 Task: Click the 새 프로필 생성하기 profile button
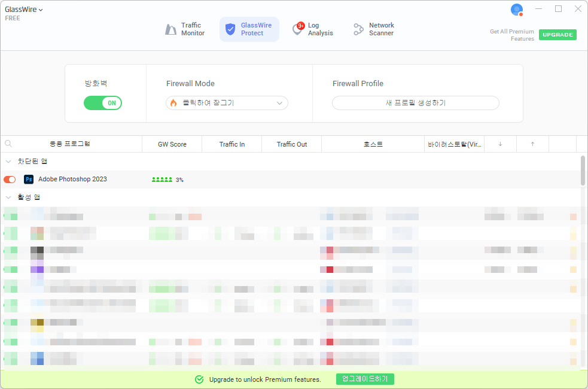[x=416, y=103]
